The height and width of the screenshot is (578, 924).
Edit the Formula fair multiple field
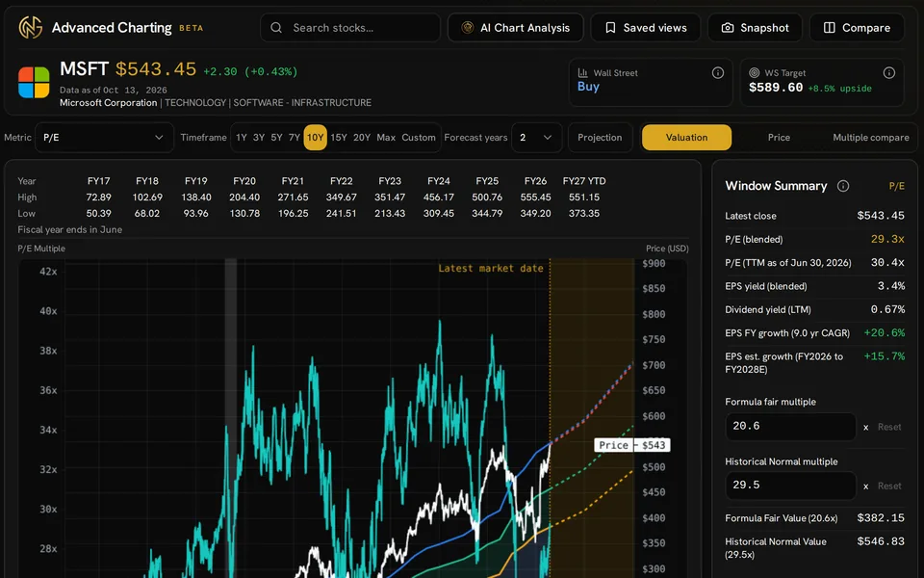point(790,427)
